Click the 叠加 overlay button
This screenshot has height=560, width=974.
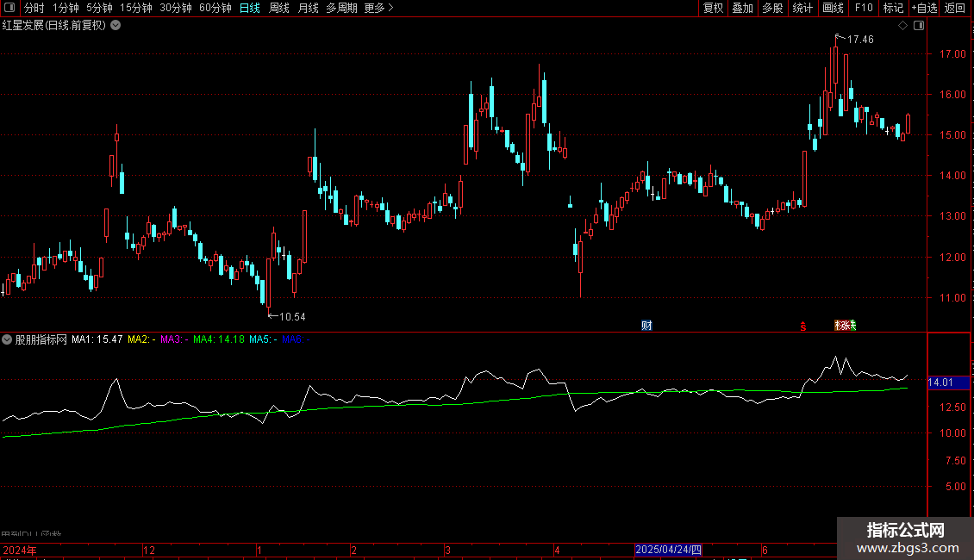(742, 8)
